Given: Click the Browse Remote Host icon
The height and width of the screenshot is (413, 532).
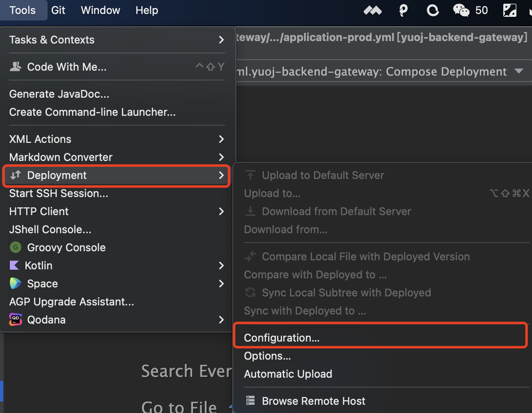Looking at the screenshot, I should [250, 400].
